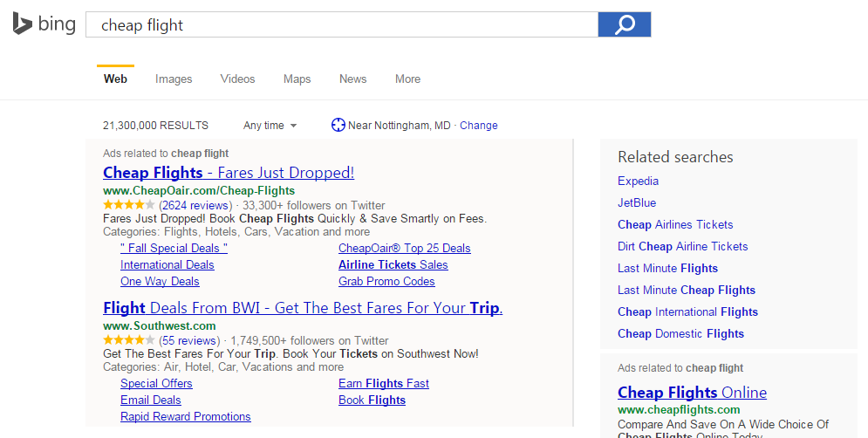Screen dimensions: 868x438
Task: Switch to the Videos tab
Action: (237, 79)
